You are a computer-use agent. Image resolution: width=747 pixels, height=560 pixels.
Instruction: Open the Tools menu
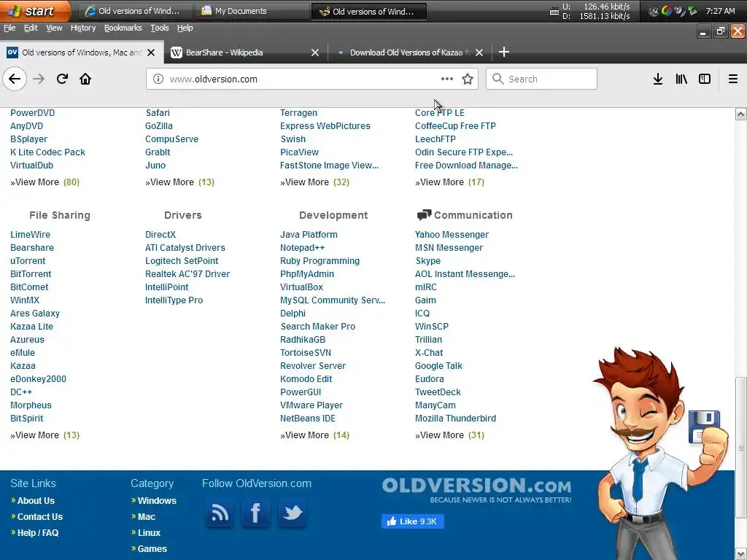160,28
